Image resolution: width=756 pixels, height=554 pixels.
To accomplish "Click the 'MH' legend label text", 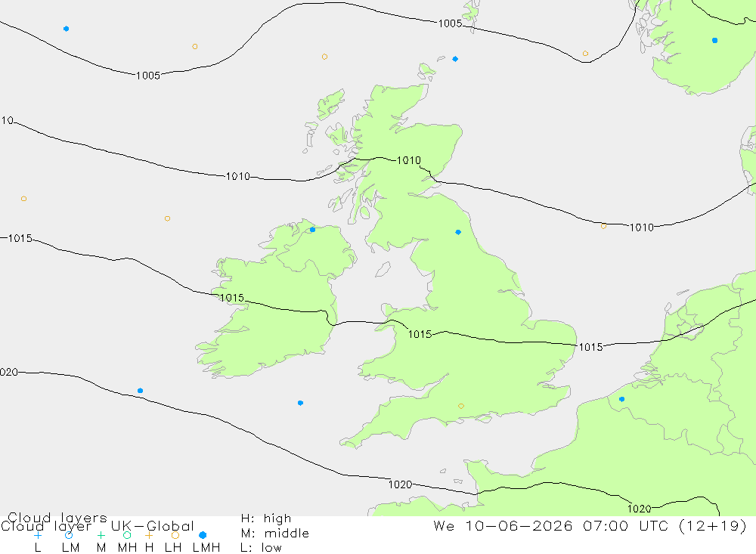I will pos(127,548).
